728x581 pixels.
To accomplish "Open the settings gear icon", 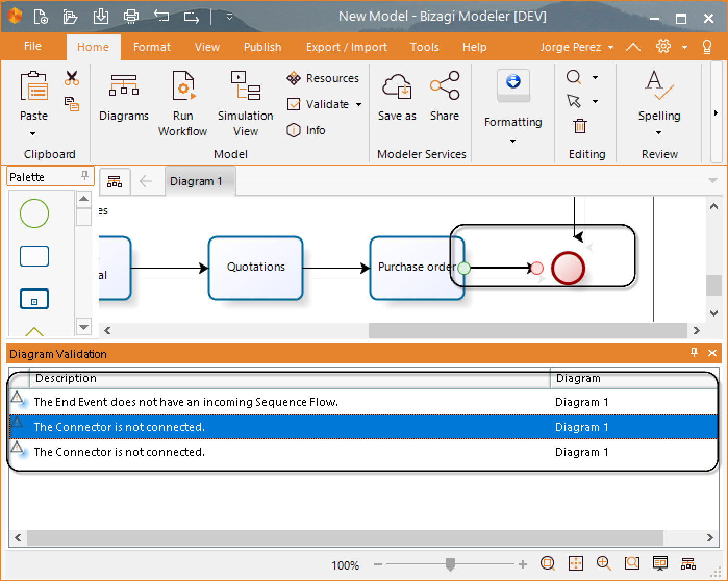I will [663, 46].
